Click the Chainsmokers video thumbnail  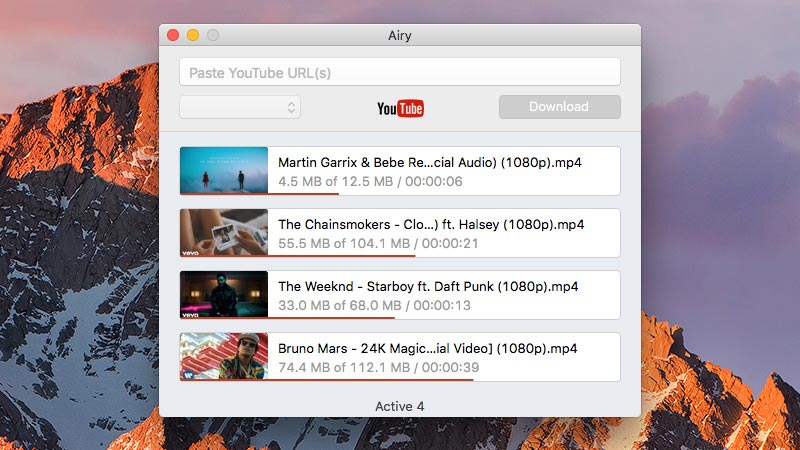[224, 232]
